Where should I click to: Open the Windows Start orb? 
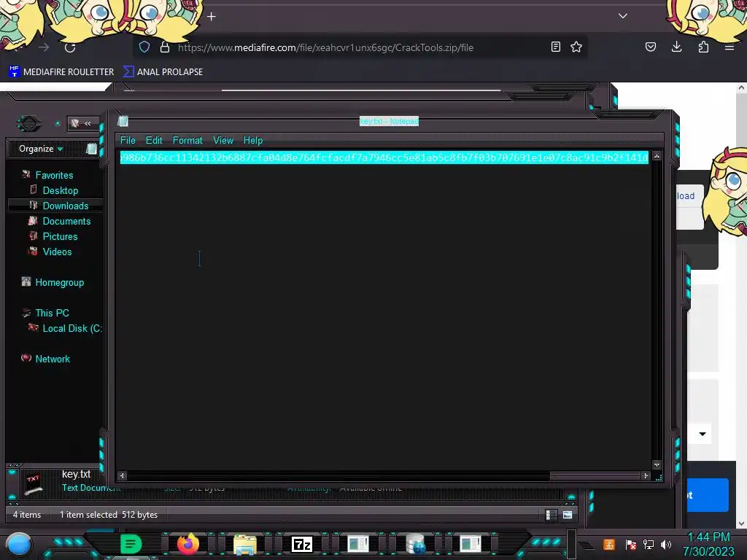tap(18, 544)
